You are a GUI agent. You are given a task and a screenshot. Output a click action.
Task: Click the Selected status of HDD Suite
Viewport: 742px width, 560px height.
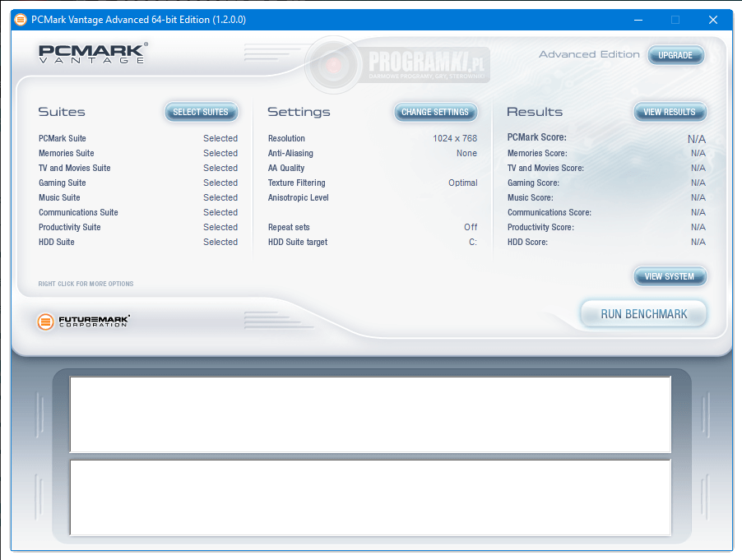[x=220, y=242]
